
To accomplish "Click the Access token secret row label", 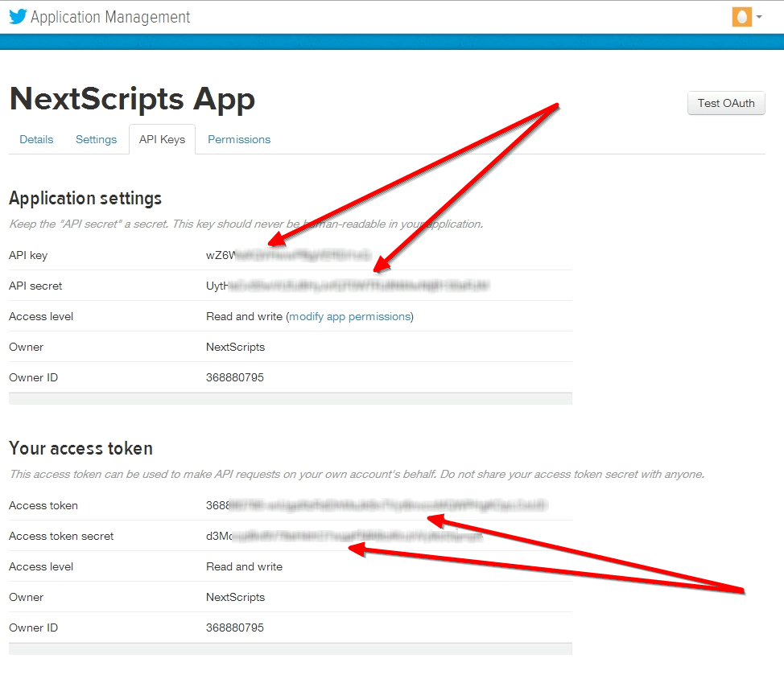I will (x=61, y=536).
